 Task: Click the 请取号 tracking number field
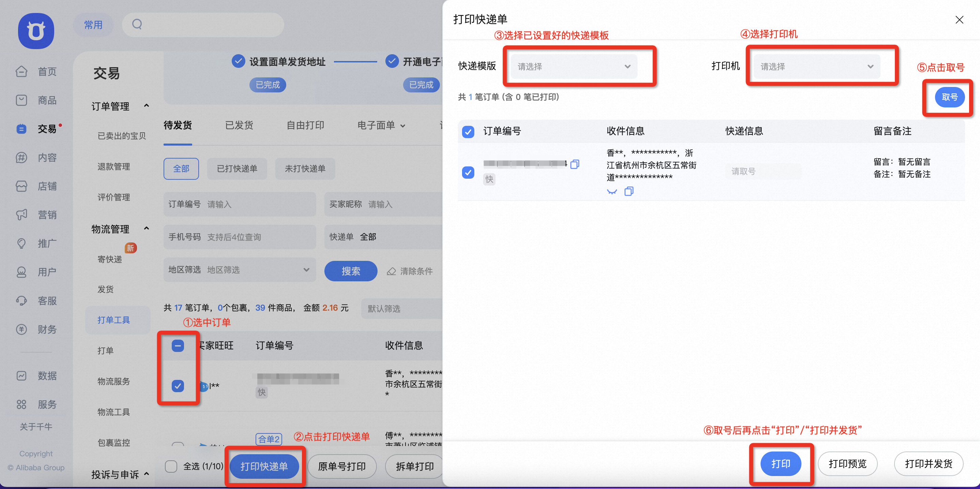(763, 172)
